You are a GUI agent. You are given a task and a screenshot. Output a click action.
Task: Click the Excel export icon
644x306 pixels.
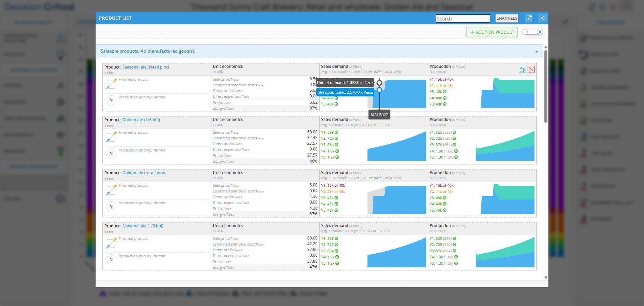point(529,18)
